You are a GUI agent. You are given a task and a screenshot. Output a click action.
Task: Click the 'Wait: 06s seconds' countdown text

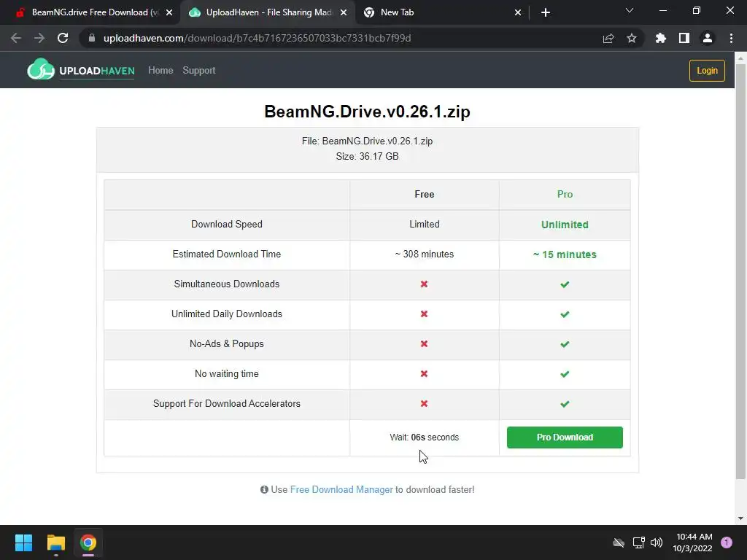424,437
